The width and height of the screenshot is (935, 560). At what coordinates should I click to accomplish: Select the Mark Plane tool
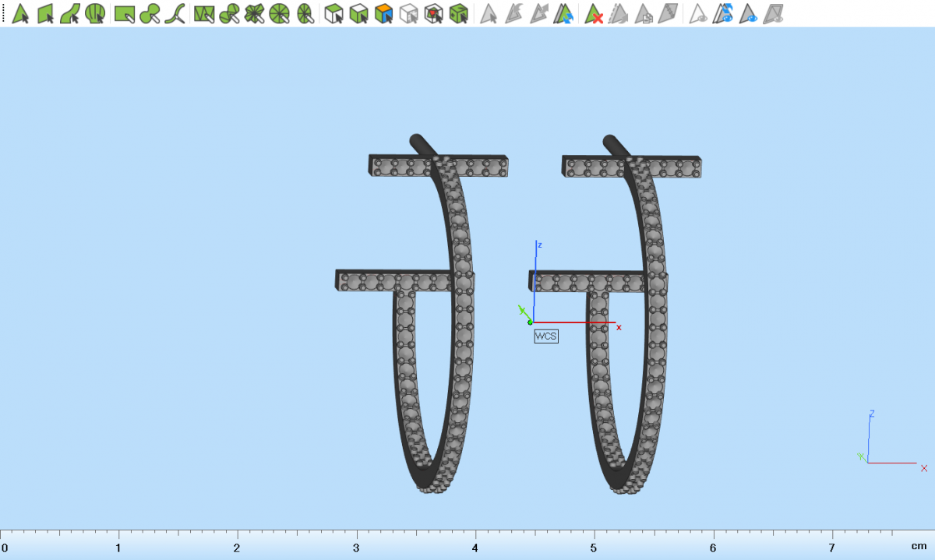click(x=46, y=13)
